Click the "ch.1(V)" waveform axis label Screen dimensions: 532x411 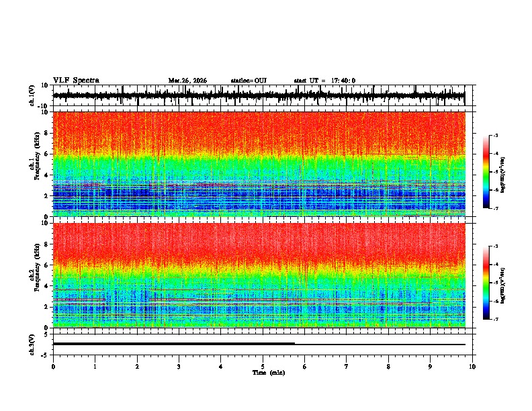32,95
